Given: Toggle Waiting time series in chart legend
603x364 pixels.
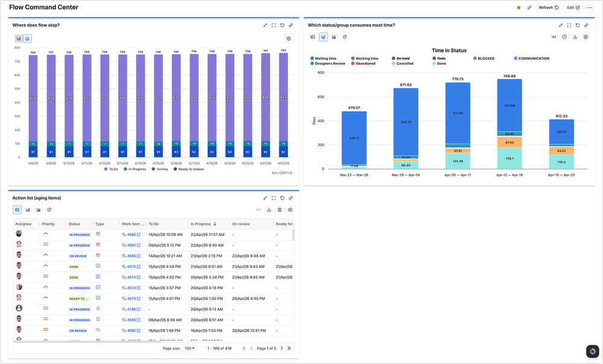Looking at the screenshot, I should 326,59.
